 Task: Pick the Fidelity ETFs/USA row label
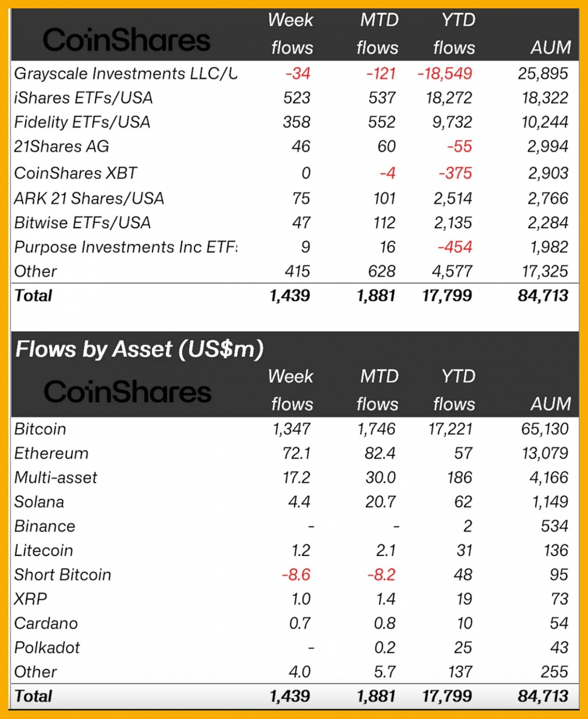coord(82,122)
